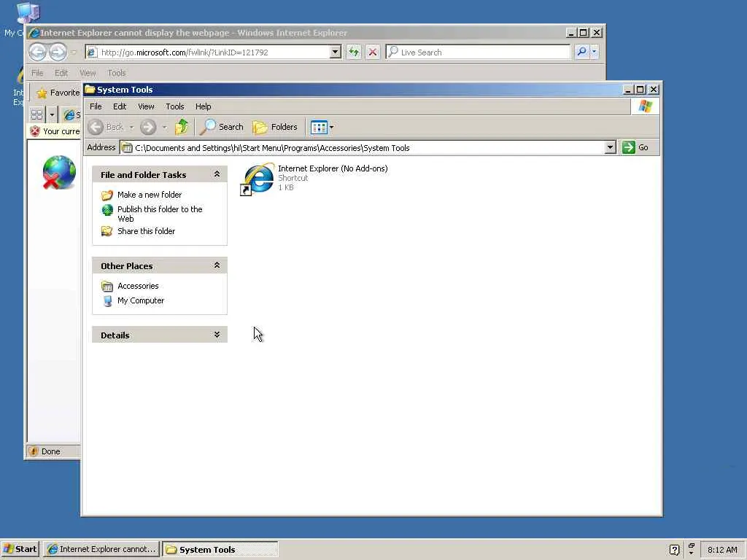Click the Live Search box
This screenshot has height=560, width=747.
(478, 52)
